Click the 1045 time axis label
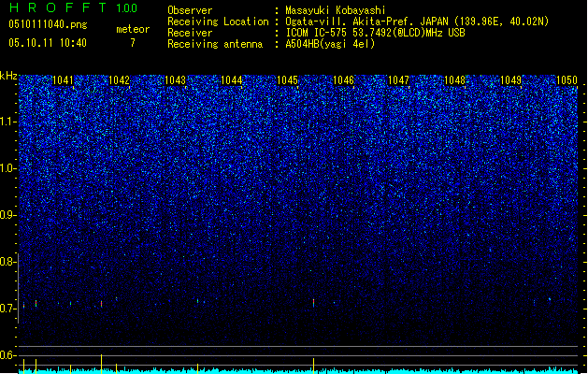This screenshot has height=374, width=588. [287, 80]
